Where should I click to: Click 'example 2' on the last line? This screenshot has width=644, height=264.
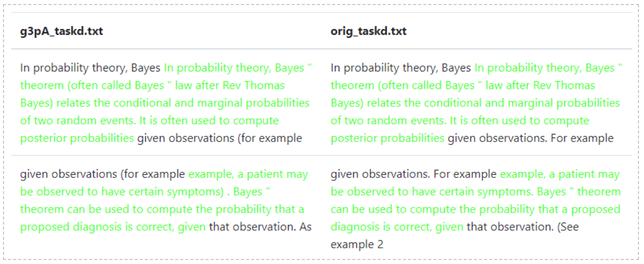coord(357,245)
